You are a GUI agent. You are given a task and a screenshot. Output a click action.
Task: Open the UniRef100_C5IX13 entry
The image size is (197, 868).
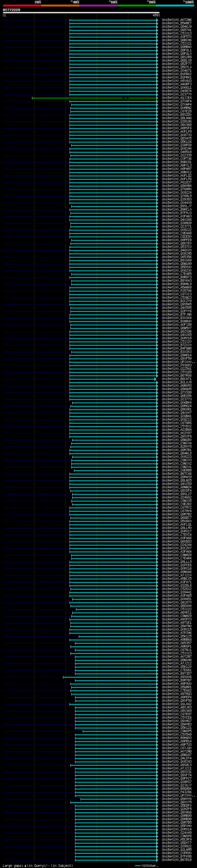[x=176, y=33]
